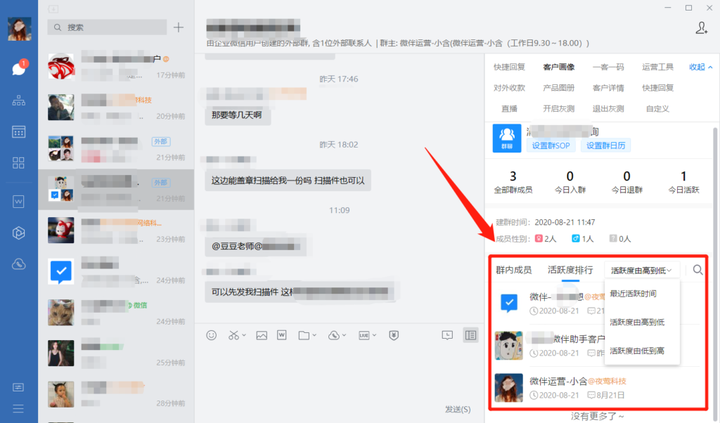Click the 发送(S) send button
This screenshot has height=423, width=720.
[x=458, y=409]
